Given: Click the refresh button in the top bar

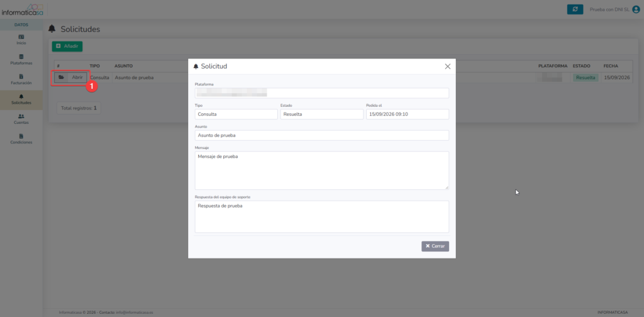Looking at the screenshot, I should point(575,9).
